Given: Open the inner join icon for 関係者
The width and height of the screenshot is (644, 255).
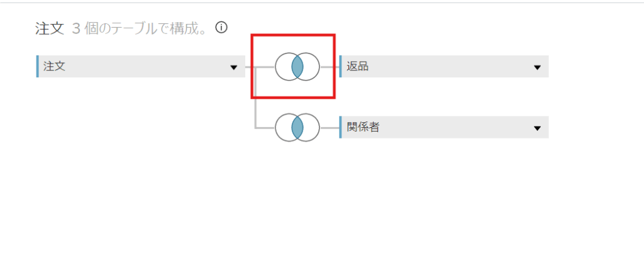Looking at the screenshot, I should tap(297, 127).
